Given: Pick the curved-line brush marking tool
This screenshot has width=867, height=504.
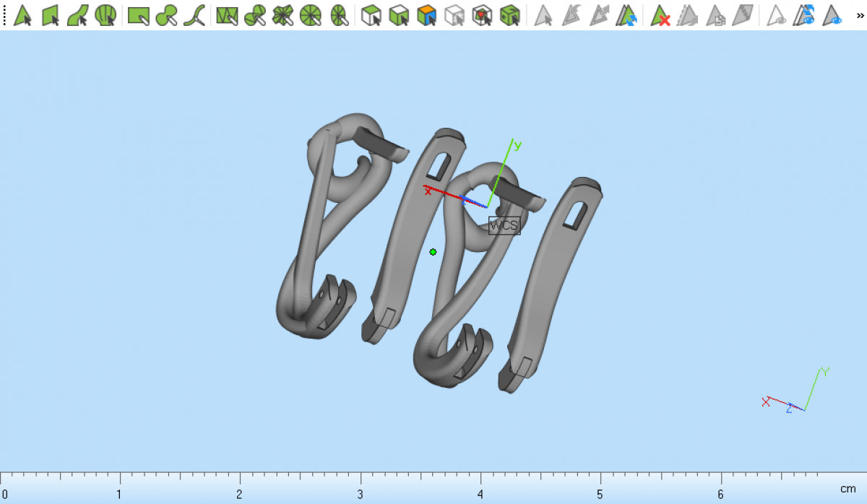Looking at the screenshot, I should (194, 15).
